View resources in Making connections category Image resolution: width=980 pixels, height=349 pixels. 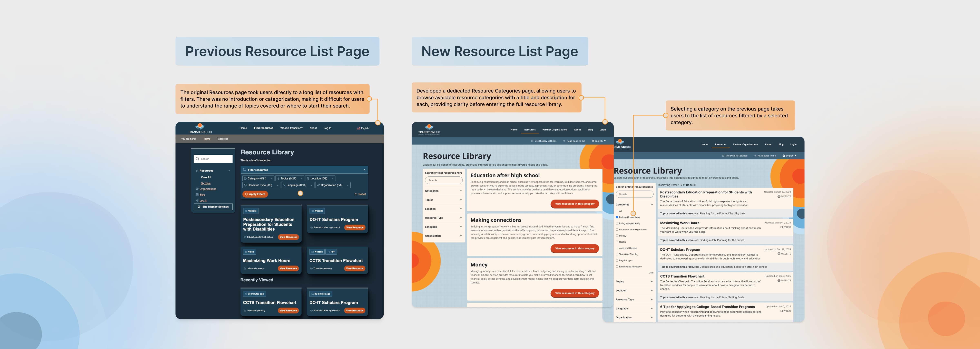(x=575, y=249)
